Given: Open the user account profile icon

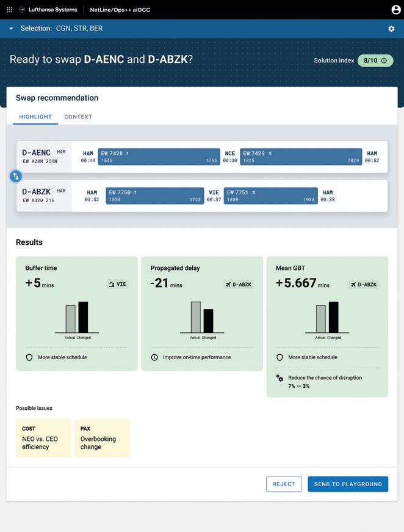Looking at the screenshot, I should pyautogui.click(x=395, y=10).
